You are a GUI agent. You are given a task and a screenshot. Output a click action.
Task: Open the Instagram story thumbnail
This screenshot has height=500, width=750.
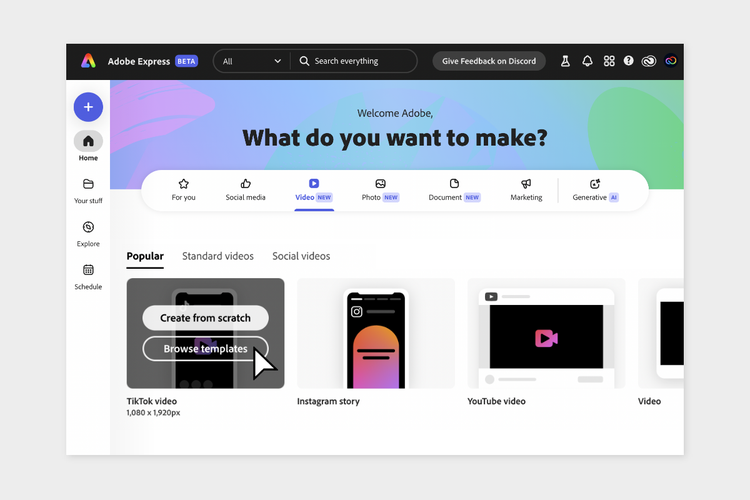376,333
